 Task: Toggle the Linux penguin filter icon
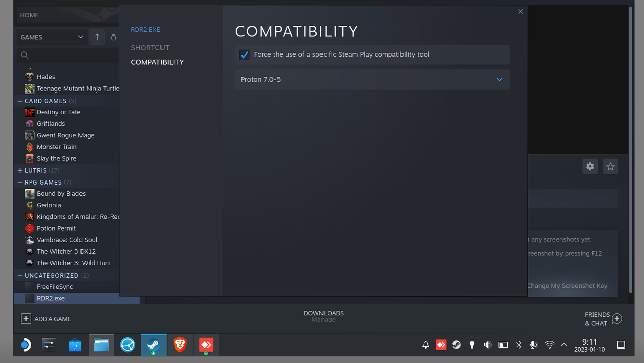113,37
